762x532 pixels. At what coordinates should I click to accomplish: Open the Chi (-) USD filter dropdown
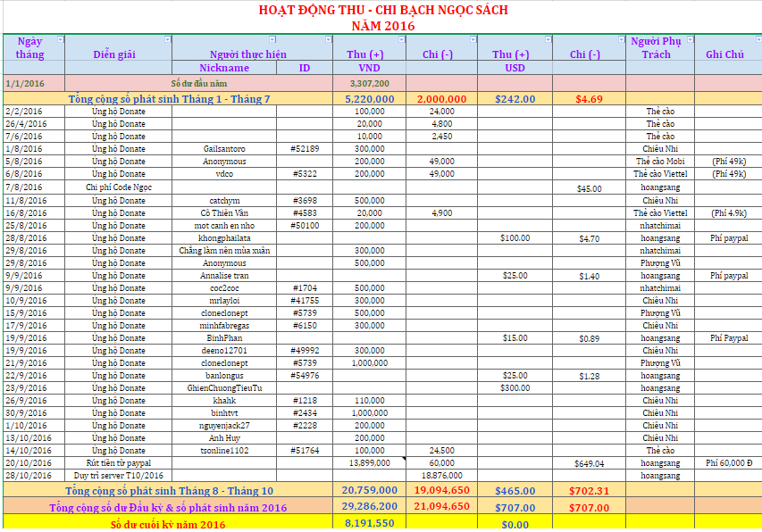(x=620, y=40)
